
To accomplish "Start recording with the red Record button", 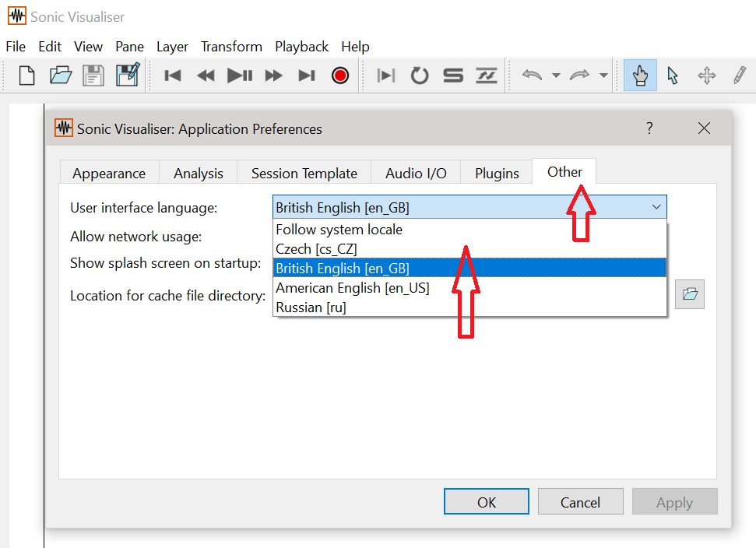I will [x=340, y=76].
